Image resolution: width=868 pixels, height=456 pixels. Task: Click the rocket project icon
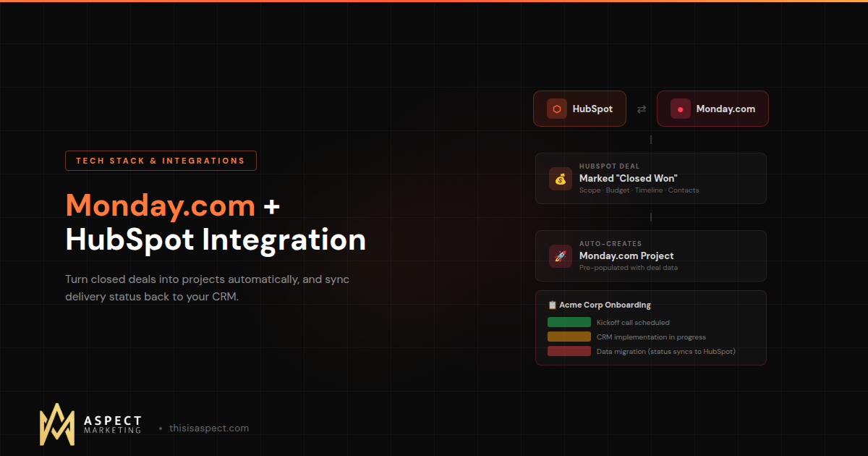561,256
